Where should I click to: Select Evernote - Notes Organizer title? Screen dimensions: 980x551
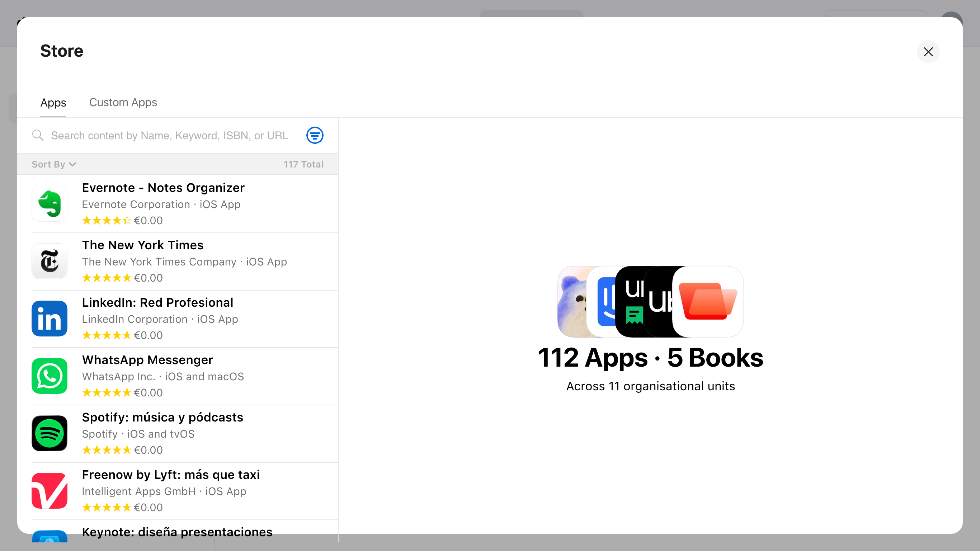click(x=163, y=188)
